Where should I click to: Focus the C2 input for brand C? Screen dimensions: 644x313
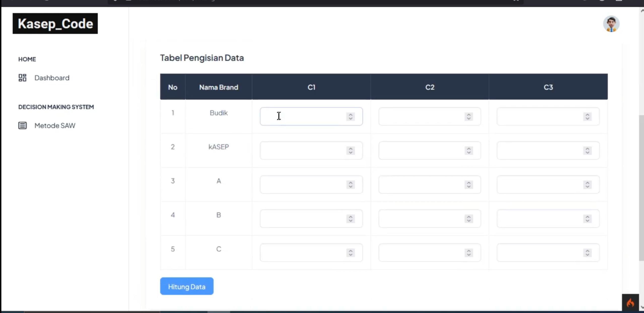430,252
